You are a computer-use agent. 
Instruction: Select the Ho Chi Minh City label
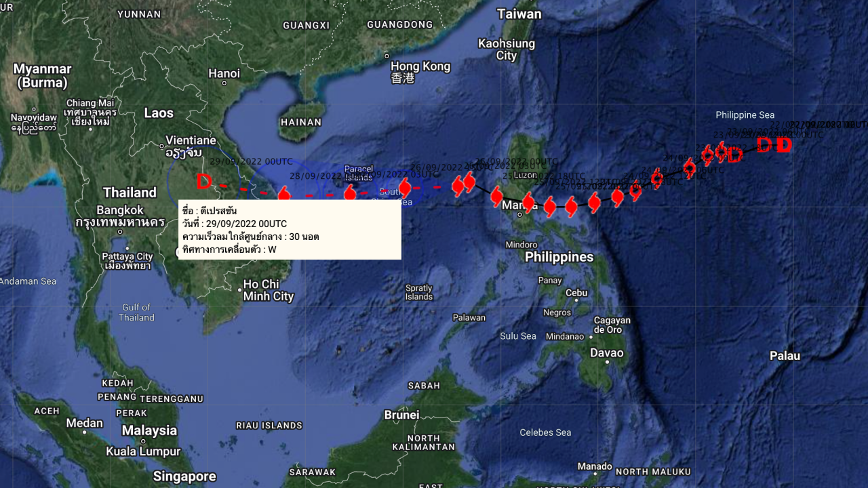click(x=269, y=290)
